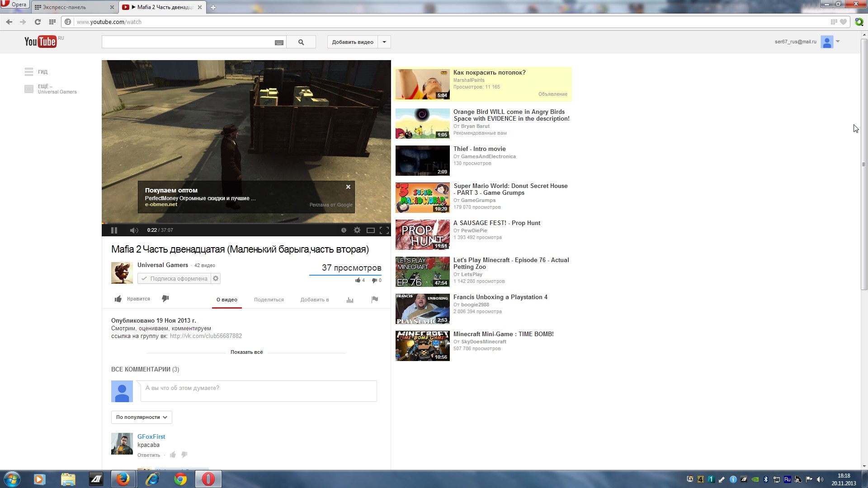The height and width of the screenshot is (488, 868).
Task: Open Universal Gamers channel link
Action: click(163, 265)
